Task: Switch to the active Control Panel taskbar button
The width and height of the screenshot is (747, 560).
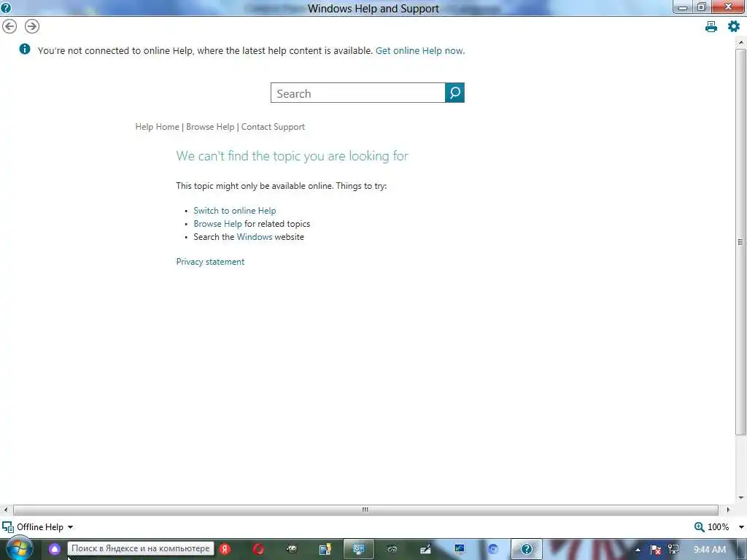Action: (358, 549)
